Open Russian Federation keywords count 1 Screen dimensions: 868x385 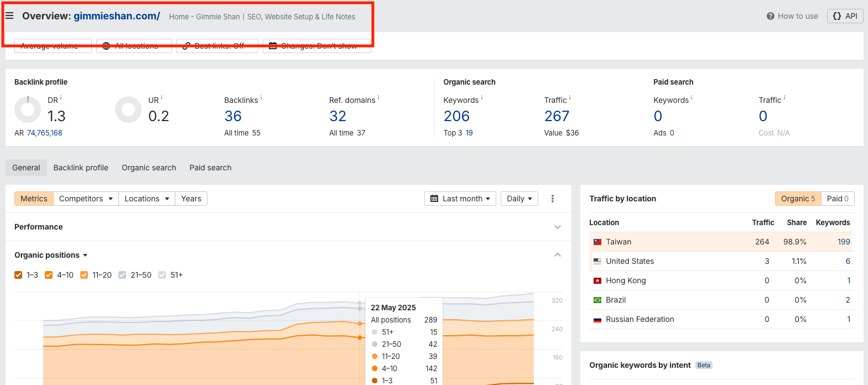click(x=849, y=319)
